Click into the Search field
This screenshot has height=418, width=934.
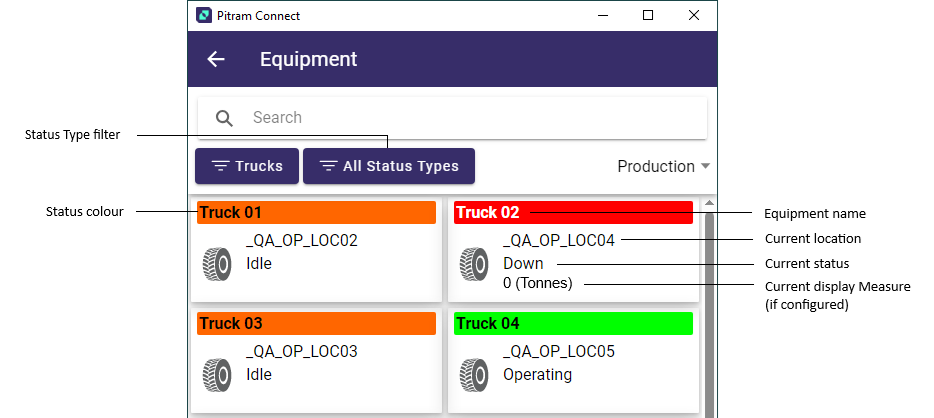452,118
